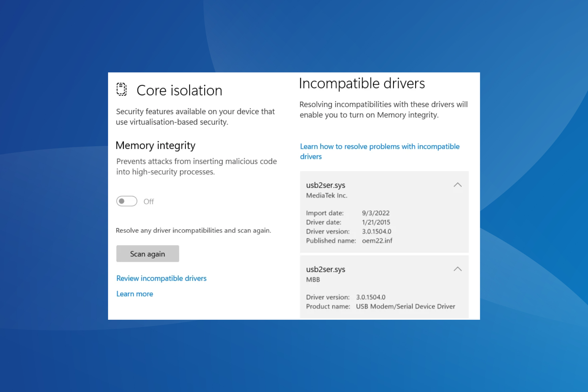588x392 pixels.
Task: Click the Product name label
Action: point(328,306)
